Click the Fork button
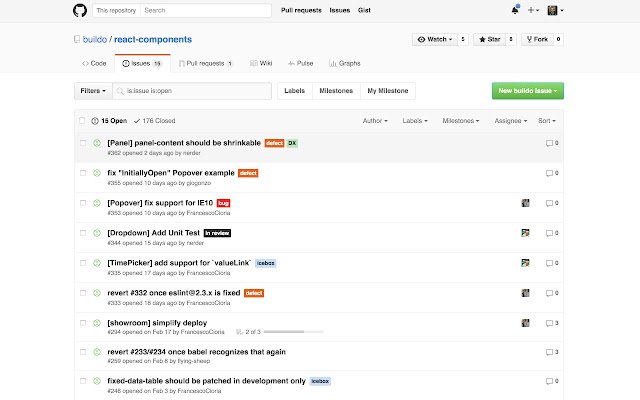640x400 pixels. (x=538, y=39)
